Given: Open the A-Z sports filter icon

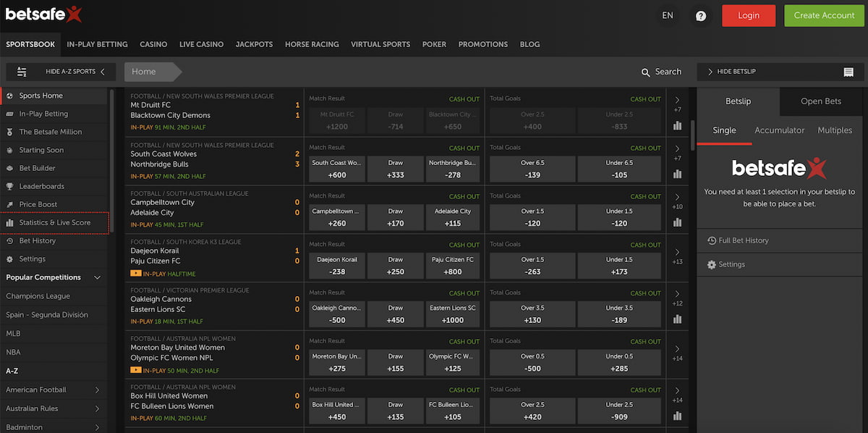Looking at the screenshot, I should click(x=22, y=72).
